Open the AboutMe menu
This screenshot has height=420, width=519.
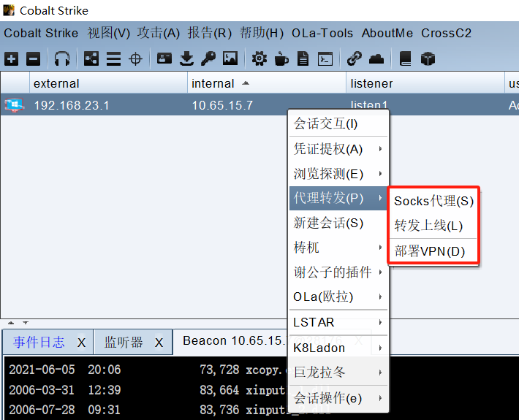click(387, 33)
